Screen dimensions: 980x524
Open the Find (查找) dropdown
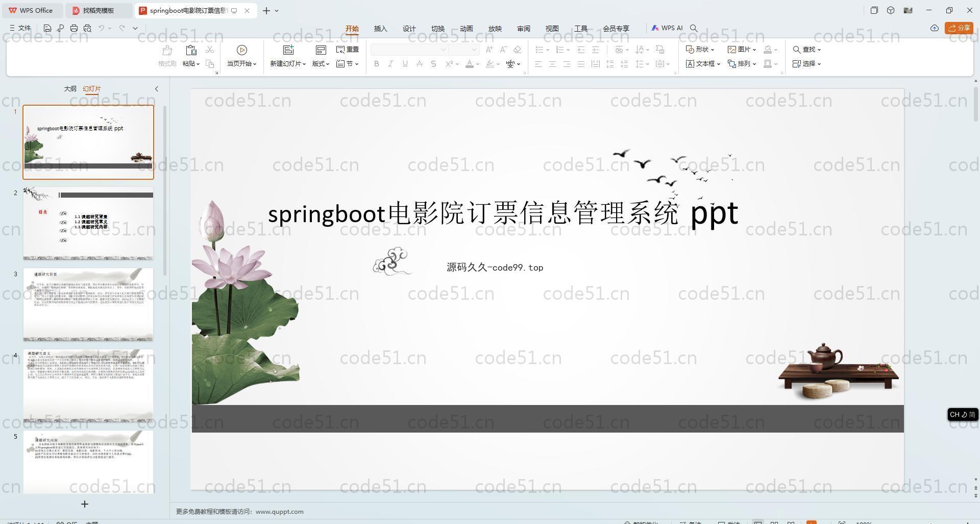806,50
